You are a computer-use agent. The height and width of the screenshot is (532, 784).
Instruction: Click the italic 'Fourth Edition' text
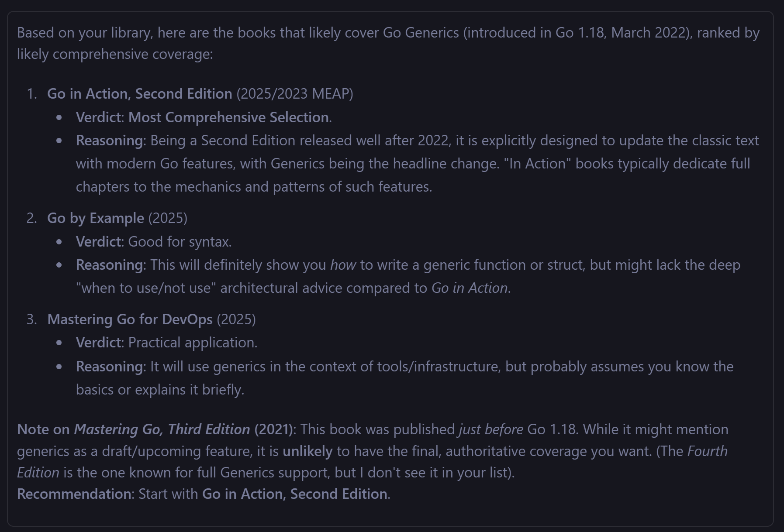[x=372, y=462]
